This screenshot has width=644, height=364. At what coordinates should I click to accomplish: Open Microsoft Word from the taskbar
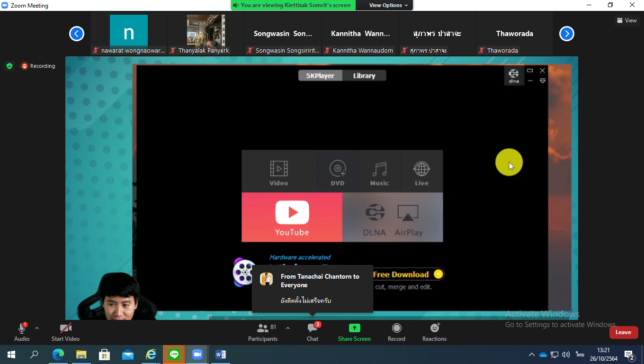(x=221, y=354)
